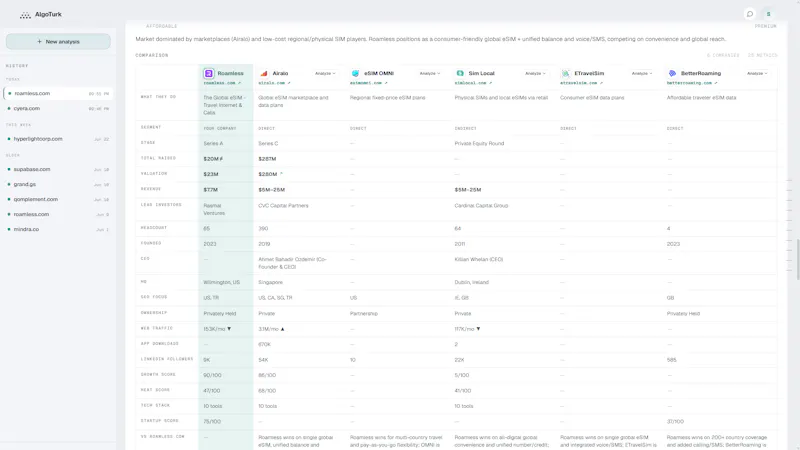This screenshot has height=450, width=800.
Task: Click the eSIM OMNI logo icon
Action: [x=356, y=73]
